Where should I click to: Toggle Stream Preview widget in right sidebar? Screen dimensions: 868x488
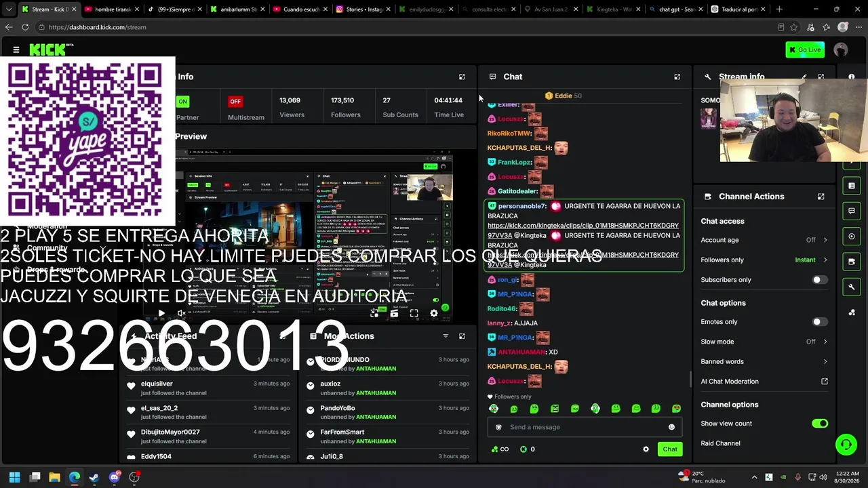(852, 237)
